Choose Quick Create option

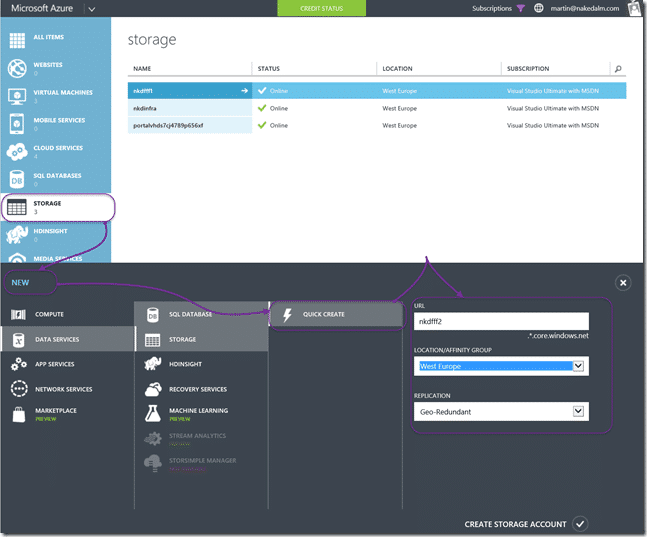click(x=336, y=315)
